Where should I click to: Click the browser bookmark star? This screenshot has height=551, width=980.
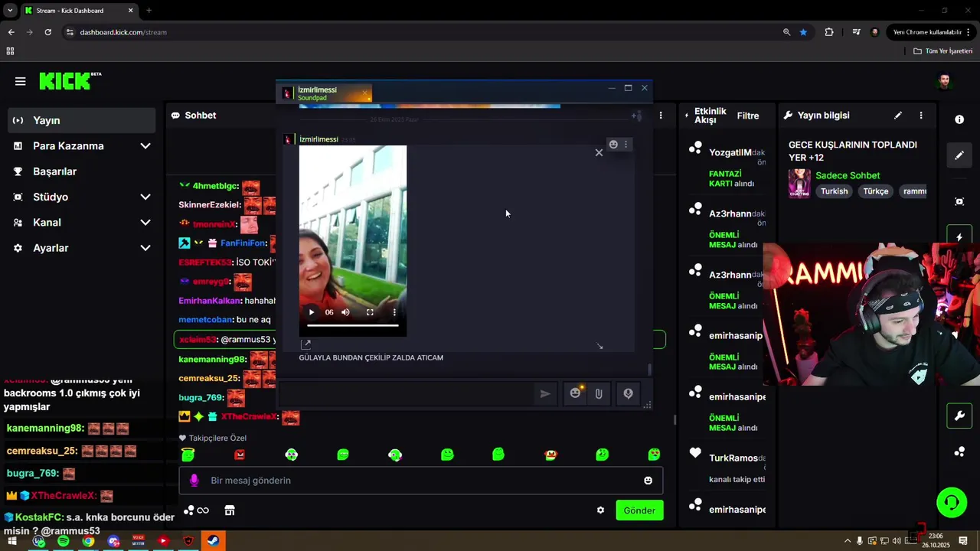click(803, 32)
